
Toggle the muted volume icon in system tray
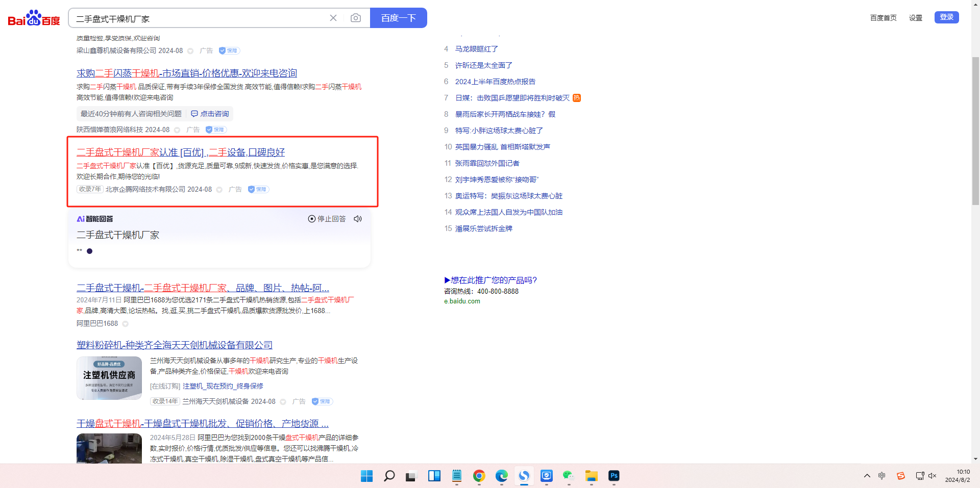click(933, 476)
